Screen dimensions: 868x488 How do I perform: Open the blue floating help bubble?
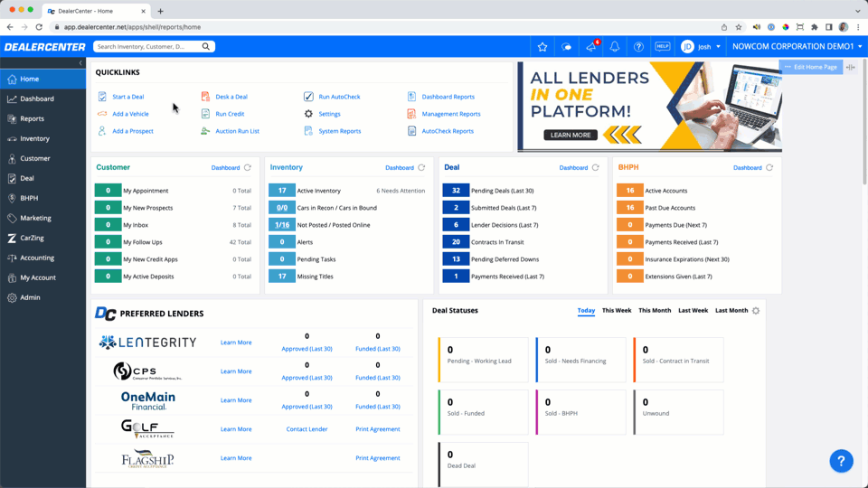tap(841, 460)
